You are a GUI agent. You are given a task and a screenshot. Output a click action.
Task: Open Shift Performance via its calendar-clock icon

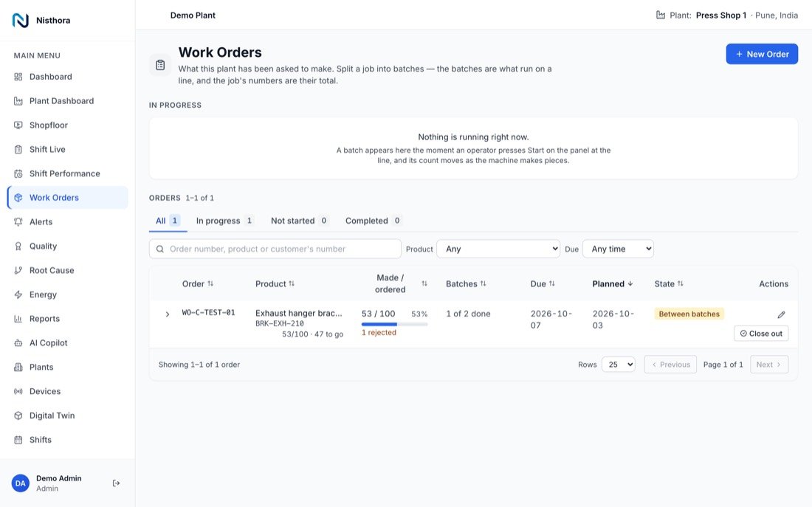click(18, 173)
